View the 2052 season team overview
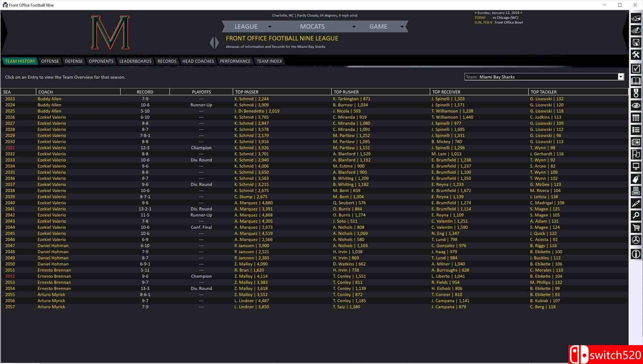The image size is (643, 364). 10,276
